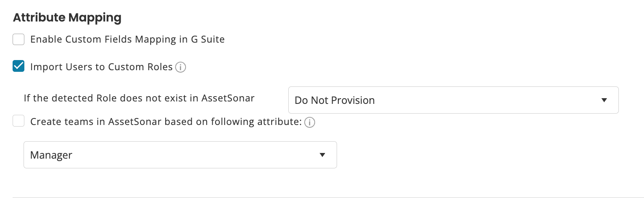Click the arrow icon on the Manager dropdown
Viewport: 644px width, 198px height.
322,155
